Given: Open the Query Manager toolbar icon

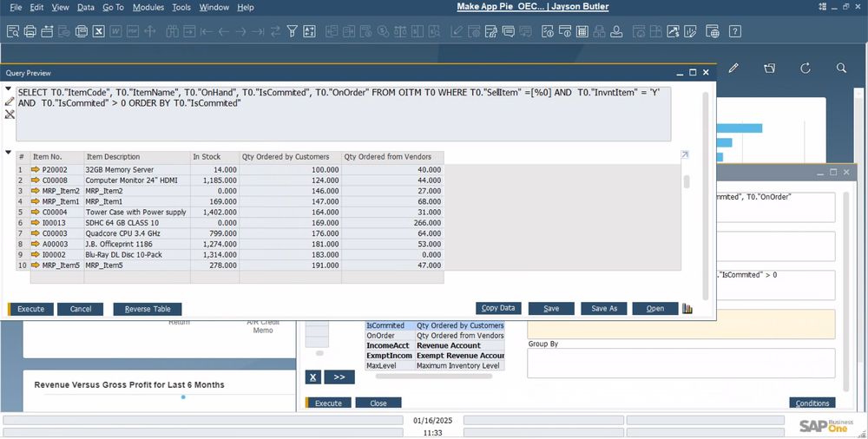Looking at the screenshot, I should [491, 31].
